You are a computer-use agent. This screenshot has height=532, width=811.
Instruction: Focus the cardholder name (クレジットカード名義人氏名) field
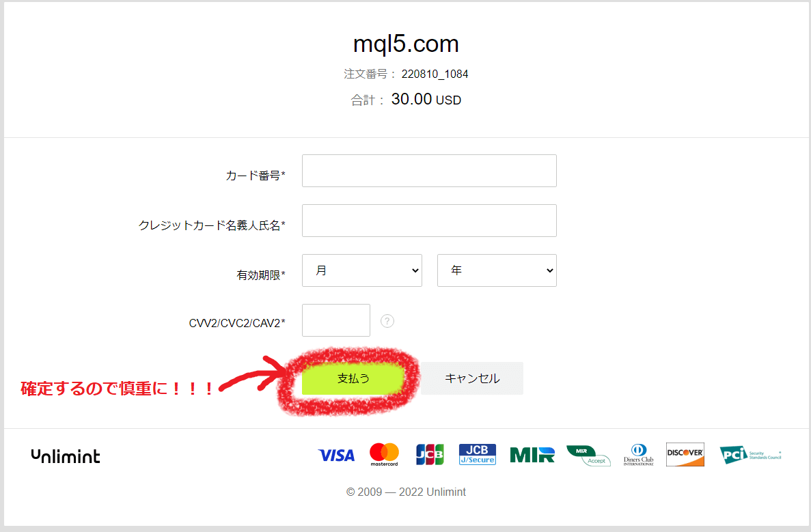429,221
